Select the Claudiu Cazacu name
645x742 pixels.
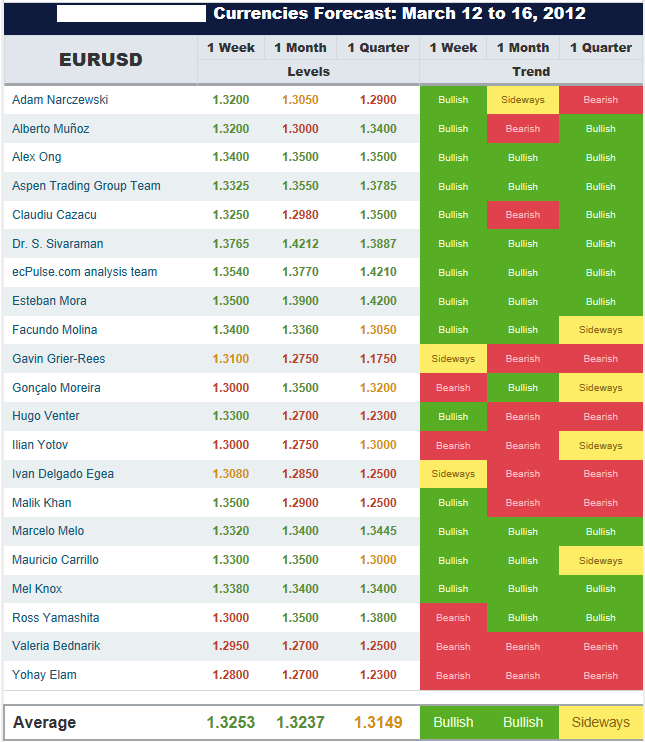54,215
